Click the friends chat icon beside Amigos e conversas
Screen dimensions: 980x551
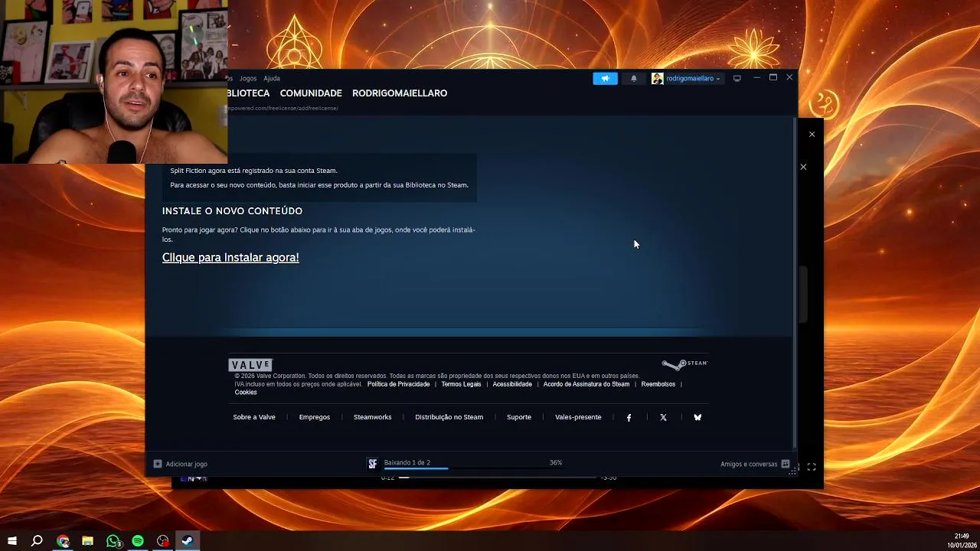(786, 464)
